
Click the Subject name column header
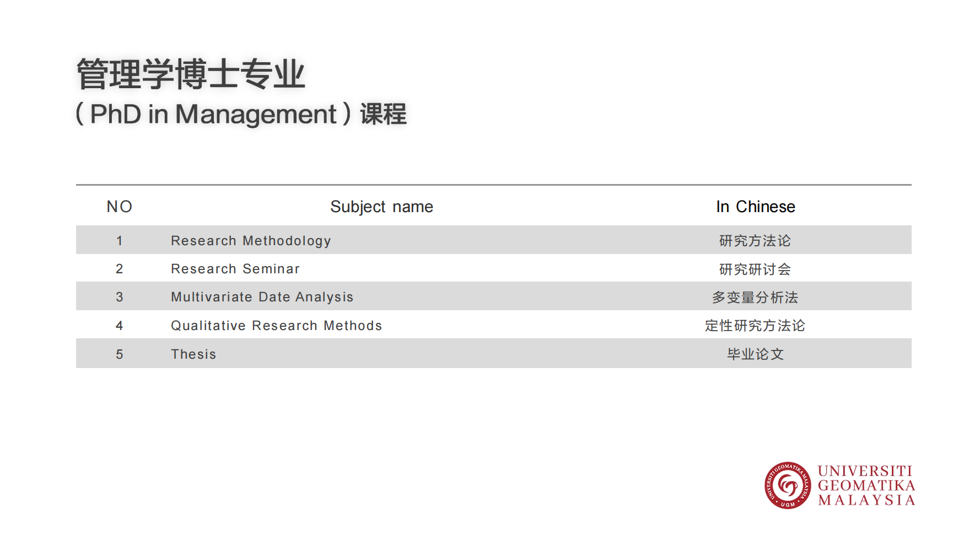[x=381, y=207]
